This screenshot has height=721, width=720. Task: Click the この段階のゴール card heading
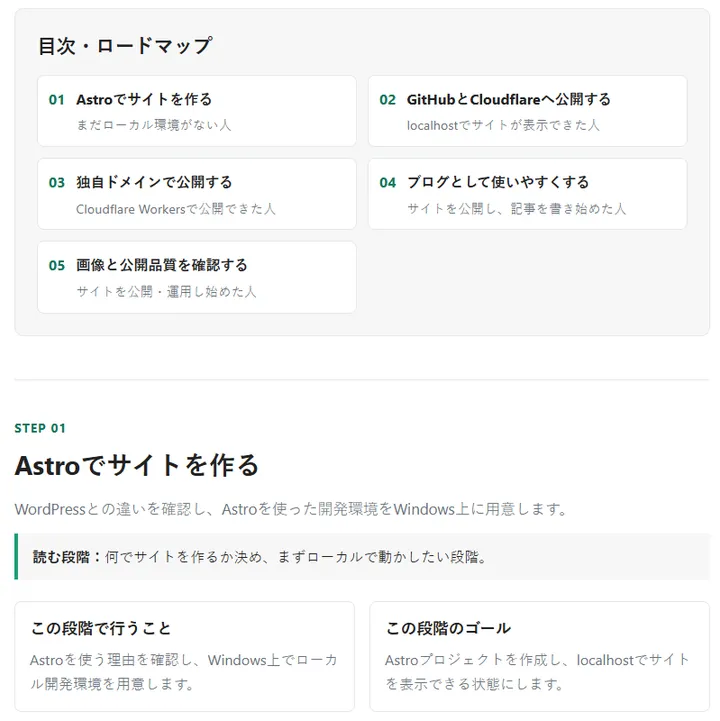pos(448,628)
